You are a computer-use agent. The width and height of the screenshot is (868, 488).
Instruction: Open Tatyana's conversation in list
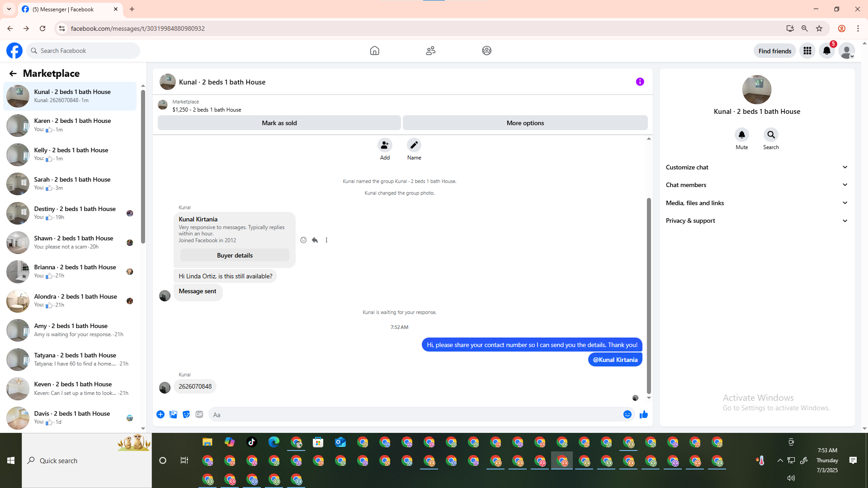pos(72,359)
